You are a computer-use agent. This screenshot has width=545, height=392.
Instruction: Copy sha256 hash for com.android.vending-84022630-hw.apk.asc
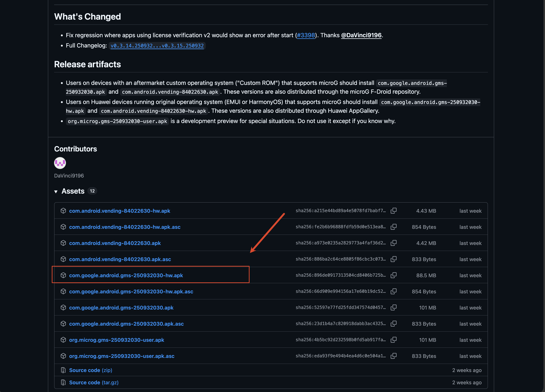pos(393,227)
